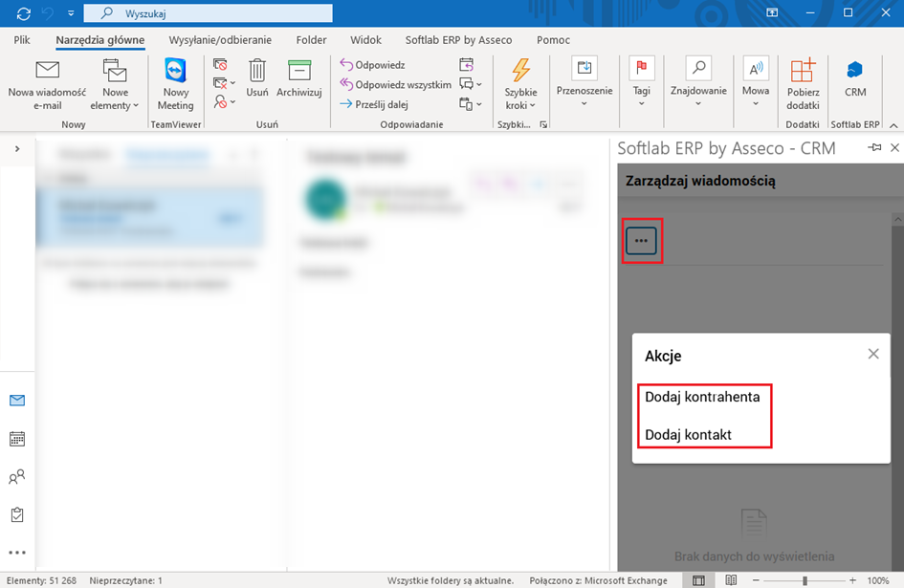This screenshot has width=904, height=588.
Task: Click the Wyszukaj search field
Action: coord(209,13)
